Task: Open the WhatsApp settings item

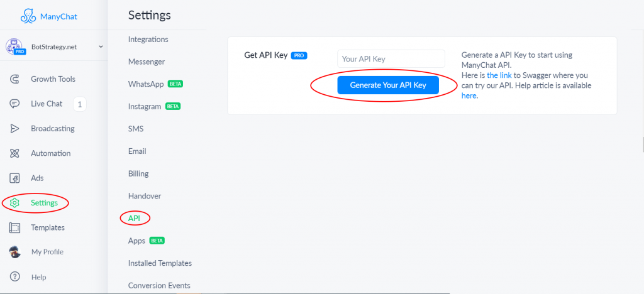Action: pyautogui.click(x=146, y=84)
